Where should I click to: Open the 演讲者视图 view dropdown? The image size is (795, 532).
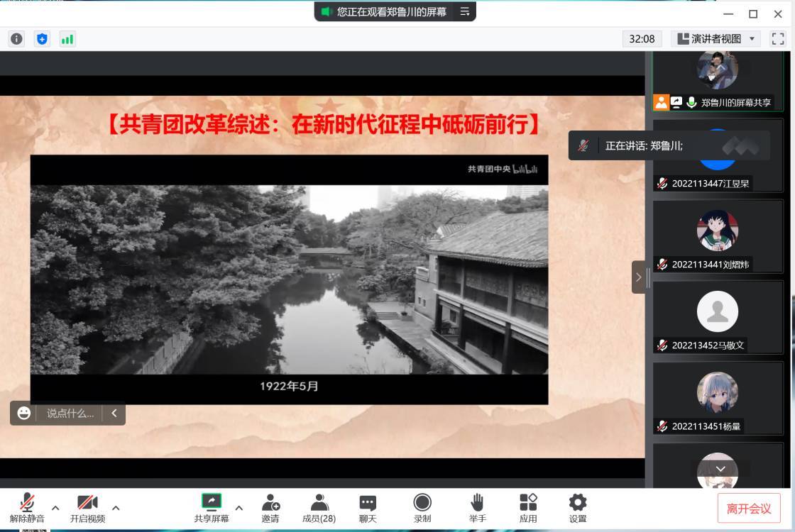pos(715,39)
